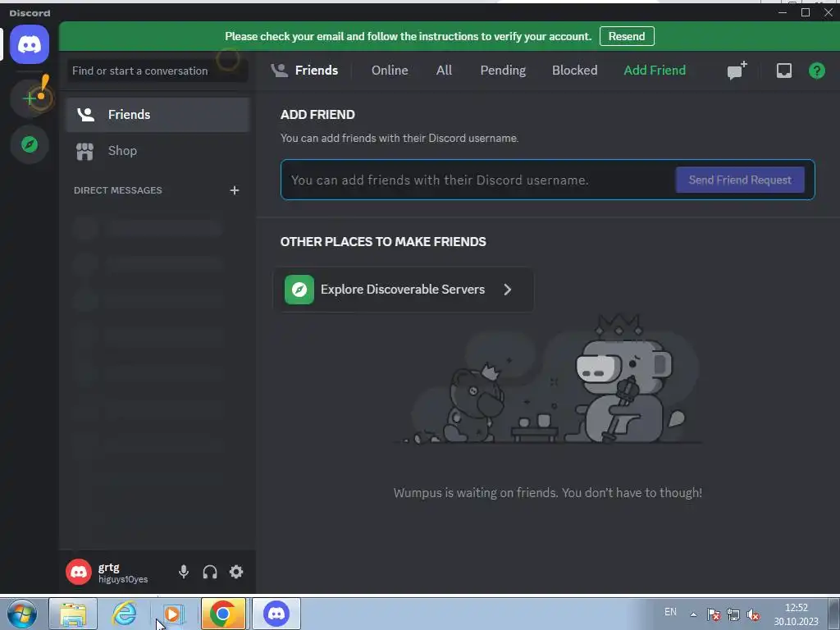840x630 pixels.
Task: Open File Explorer from taskbar
Action: click(73, 614)
